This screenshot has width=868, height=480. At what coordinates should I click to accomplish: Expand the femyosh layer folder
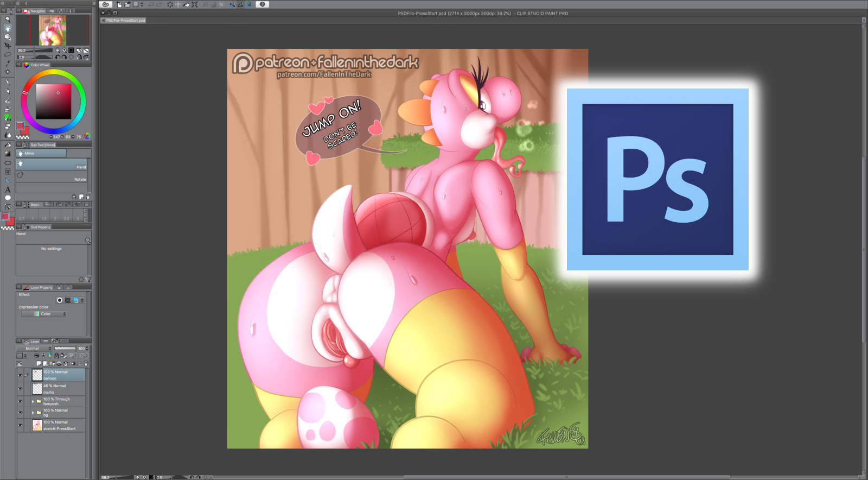(33, 401)
